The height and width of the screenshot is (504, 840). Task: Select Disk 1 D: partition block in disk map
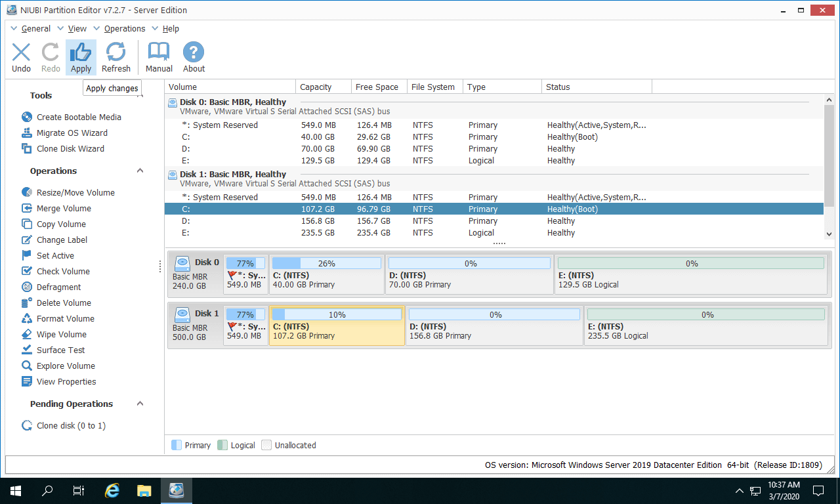pyautogui.click(x=494, y=325)
